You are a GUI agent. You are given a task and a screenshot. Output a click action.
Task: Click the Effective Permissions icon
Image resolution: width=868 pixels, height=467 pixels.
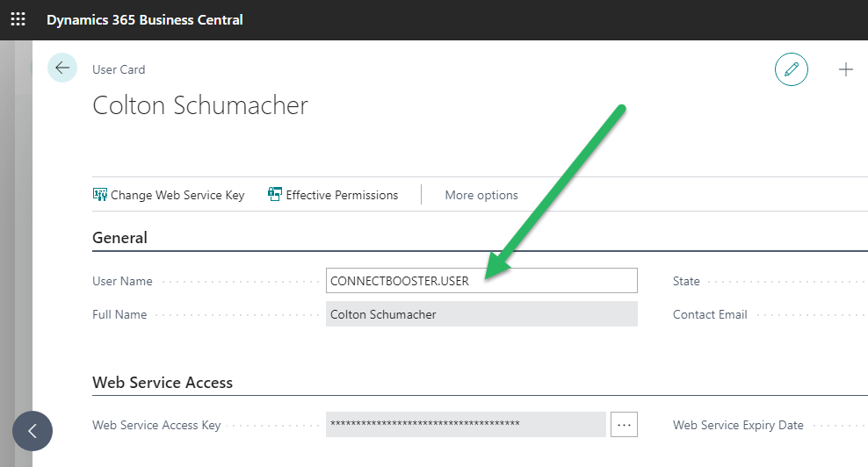(275, 194)
